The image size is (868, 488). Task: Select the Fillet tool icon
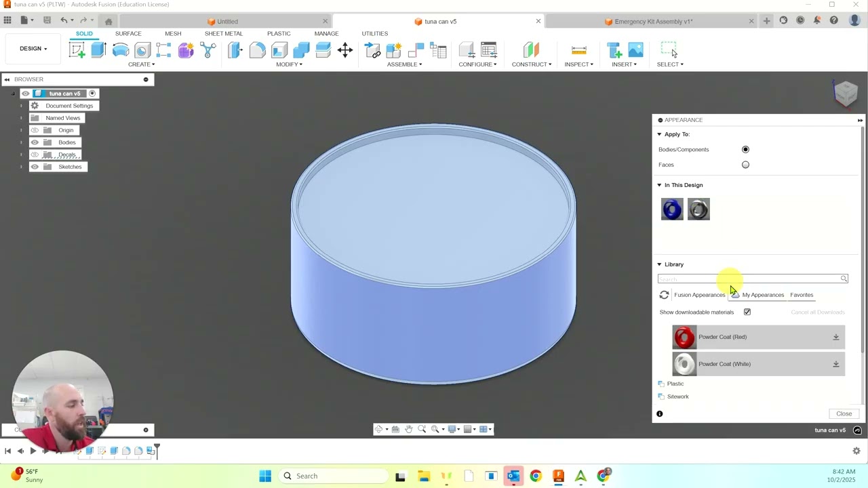click(258, 49)
